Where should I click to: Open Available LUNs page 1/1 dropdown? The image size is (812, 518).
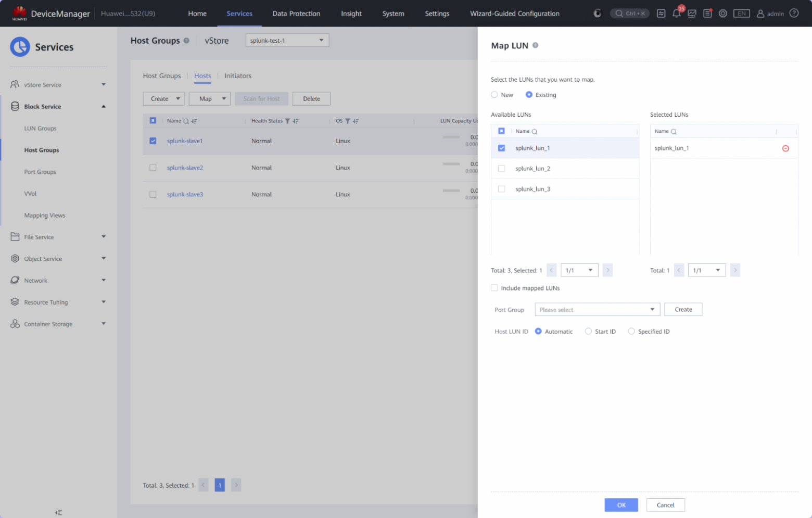click(579, 270)
